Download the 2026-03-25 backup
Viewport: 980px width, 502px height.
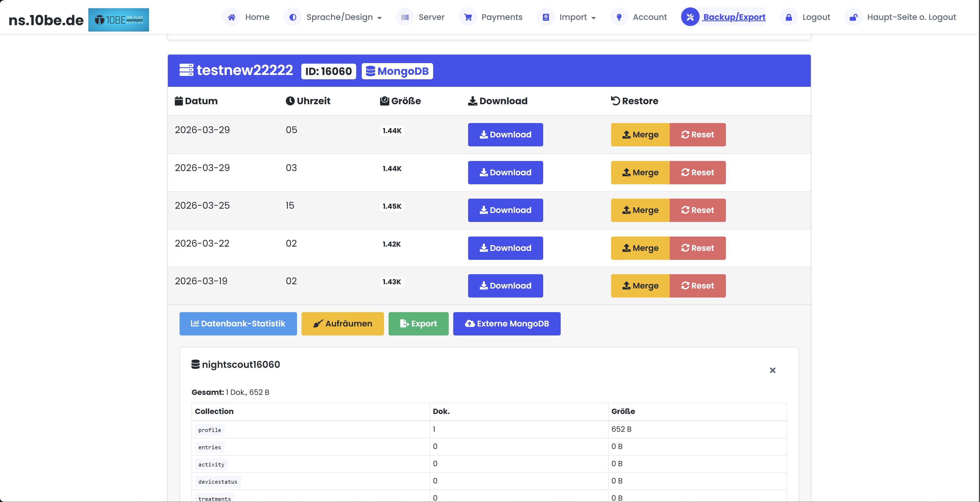(x=505, y=210)
